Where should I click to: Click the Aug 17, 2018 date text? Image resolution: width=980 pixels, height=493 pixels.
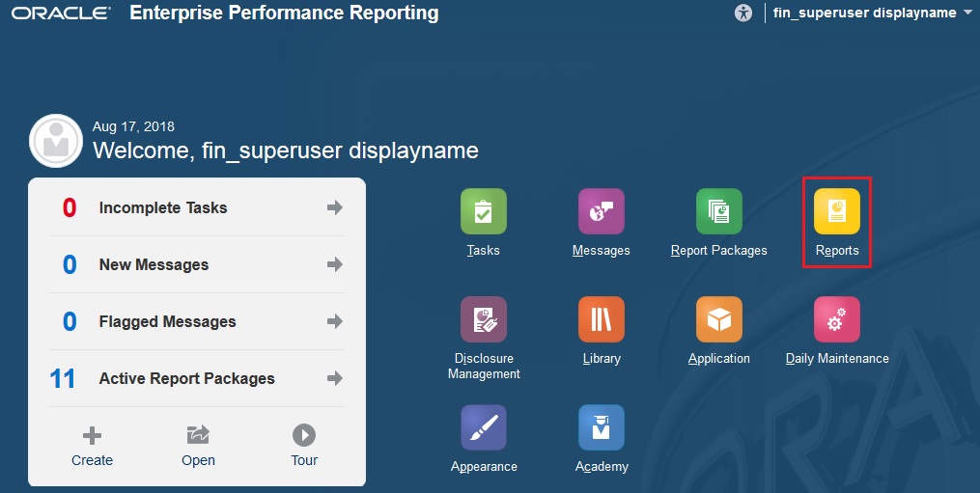click(133, 126)
